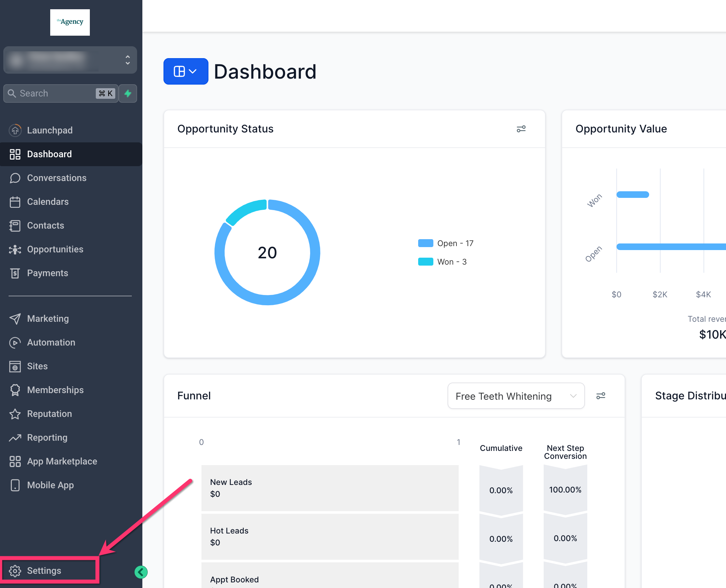Open Marketing from the sidebar menu
Image resolution: width=726 pixels, height=588 pixels.
[48, 319]
